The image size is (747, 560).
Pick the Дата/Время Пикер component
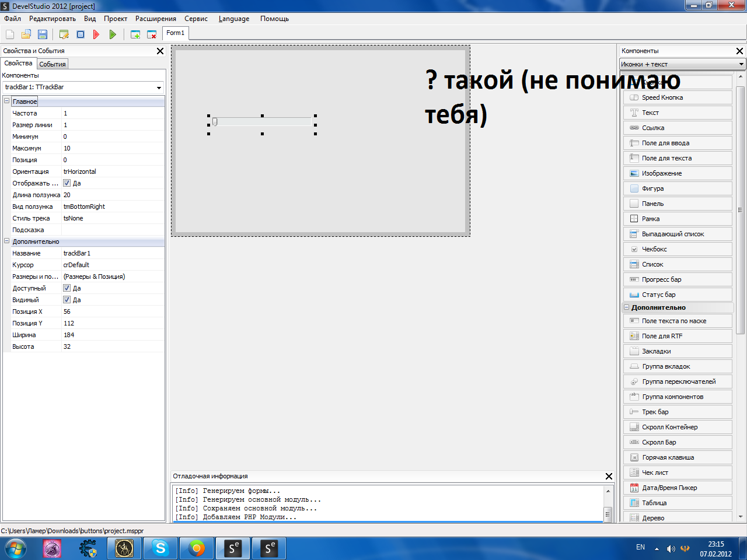pos(678,488)
